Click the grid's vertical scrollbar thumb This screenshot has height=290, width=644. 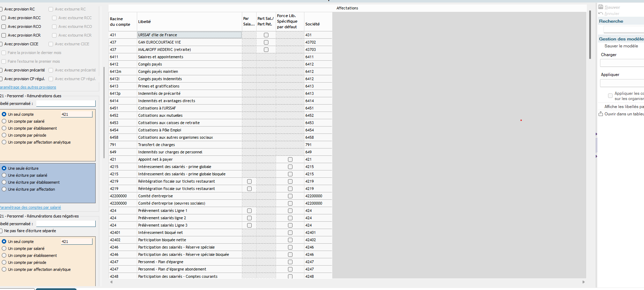[590, 35]
